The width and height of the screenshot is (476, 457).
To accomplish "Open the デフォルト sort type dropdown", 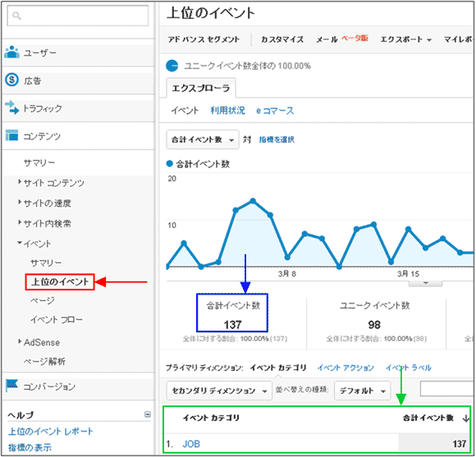I will pyautogui.click(x=362, y=391).
